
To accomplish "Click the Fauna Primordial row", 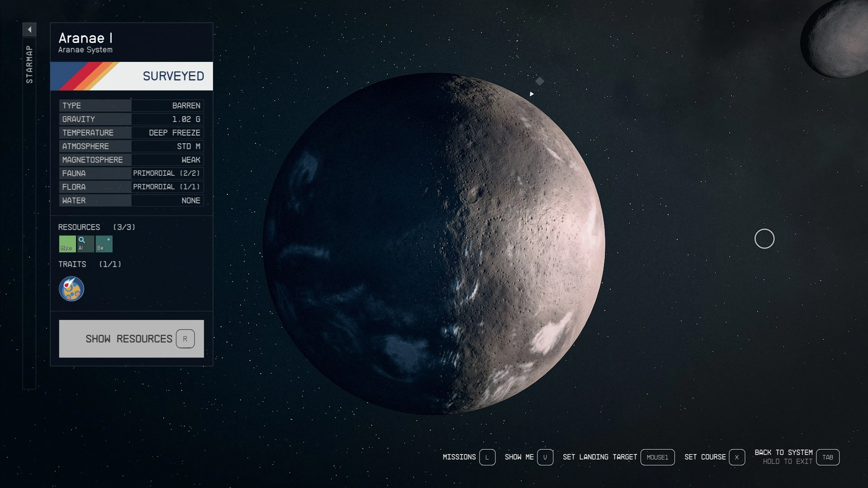I will 131,174.
